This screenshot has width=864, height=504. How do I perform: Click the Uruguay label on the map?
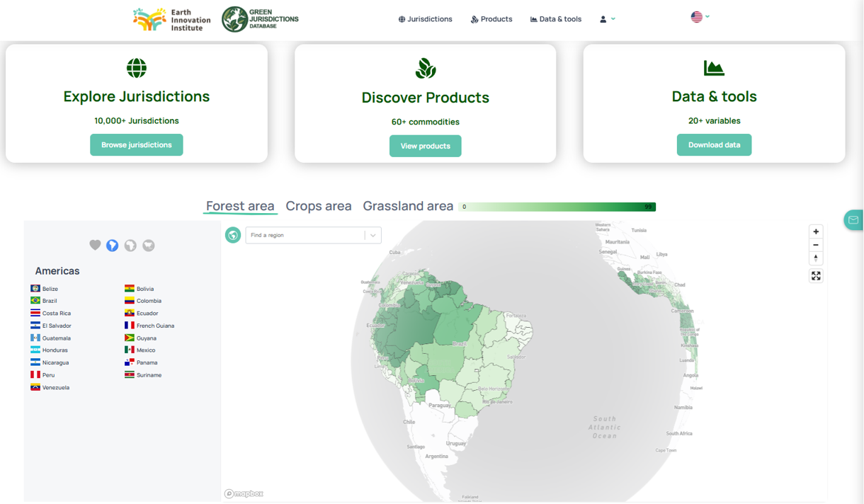456,444
